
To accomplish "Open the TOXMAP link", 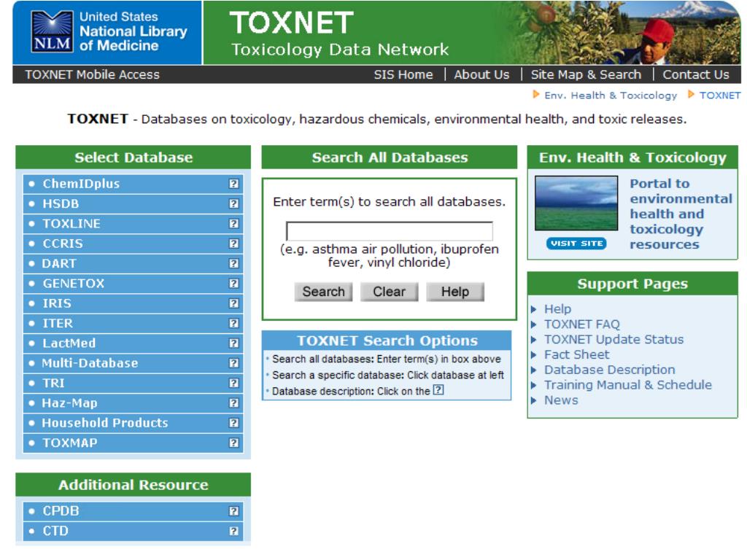I will coord(70,443).
